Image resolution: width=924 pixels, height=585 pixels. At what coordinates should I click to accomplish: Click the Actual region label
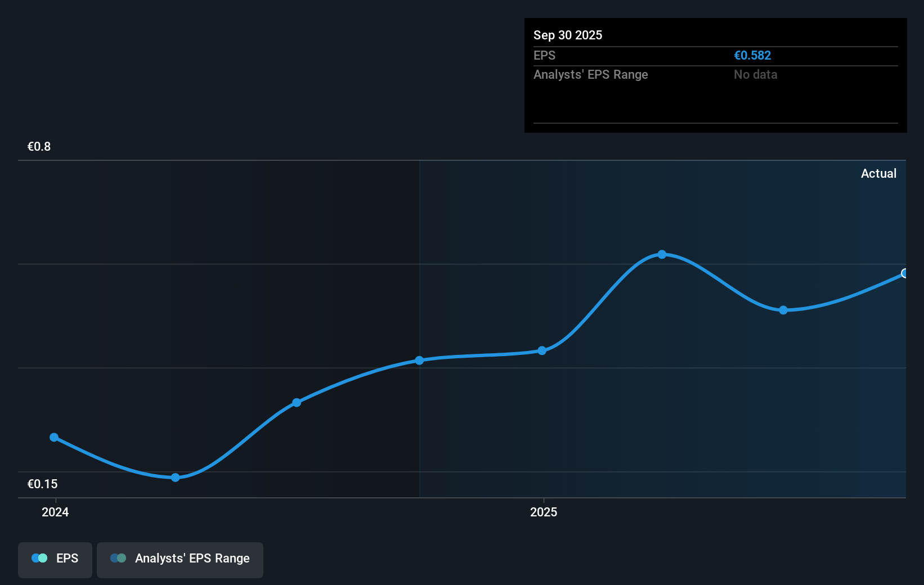click(x=878, y=173)
